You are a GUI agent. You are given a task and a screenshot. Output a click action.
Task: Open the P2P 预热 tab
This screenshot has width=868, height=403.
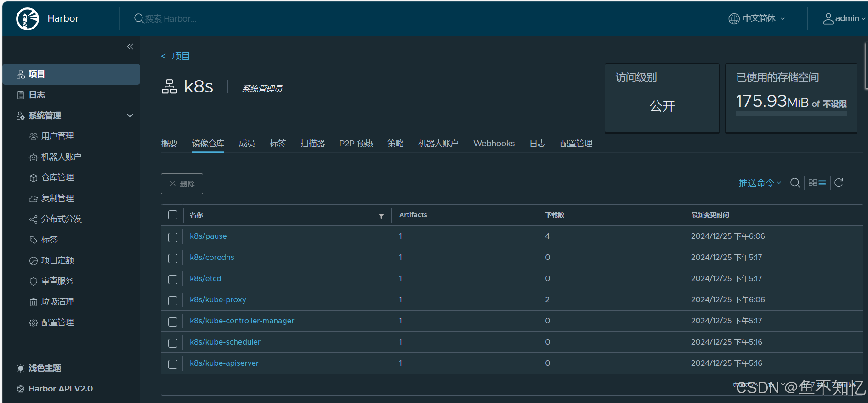coord(356,144)
